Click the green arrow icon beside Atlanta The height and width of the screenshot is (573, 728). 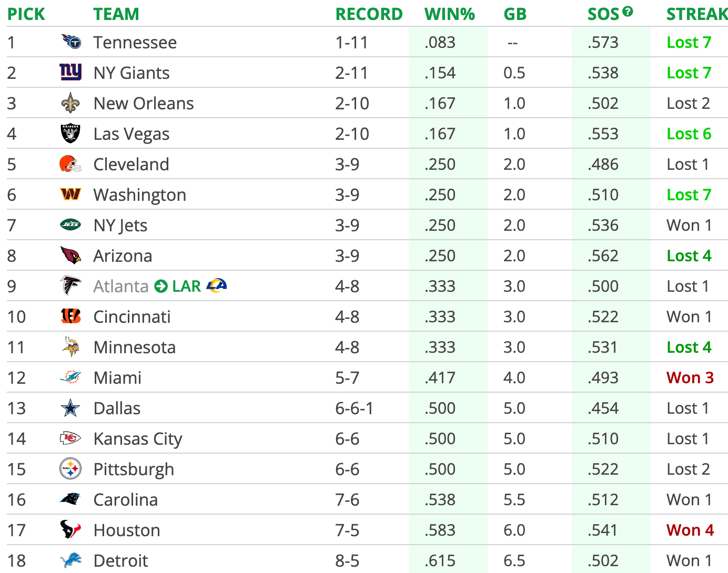click(161, 286)
